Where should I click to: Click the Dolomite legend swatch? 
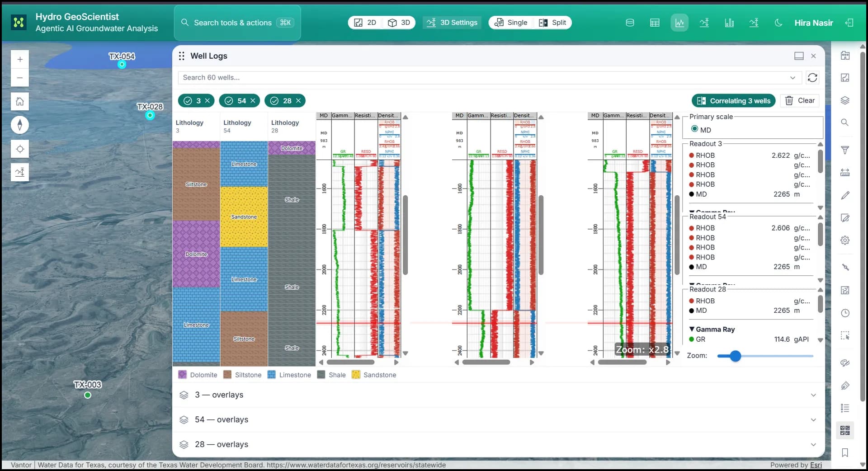(x=183, y=375)
